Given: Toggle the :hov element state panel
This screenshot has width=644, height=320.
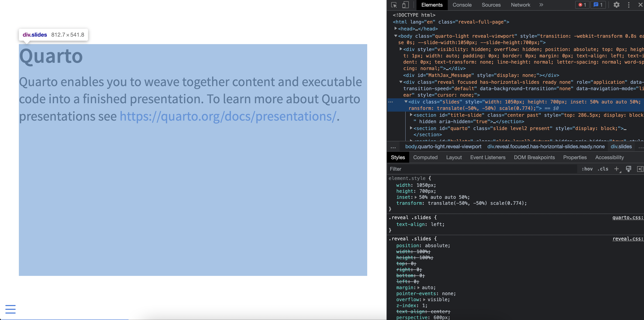Looking at the screenshot, I should click(587, 169).
